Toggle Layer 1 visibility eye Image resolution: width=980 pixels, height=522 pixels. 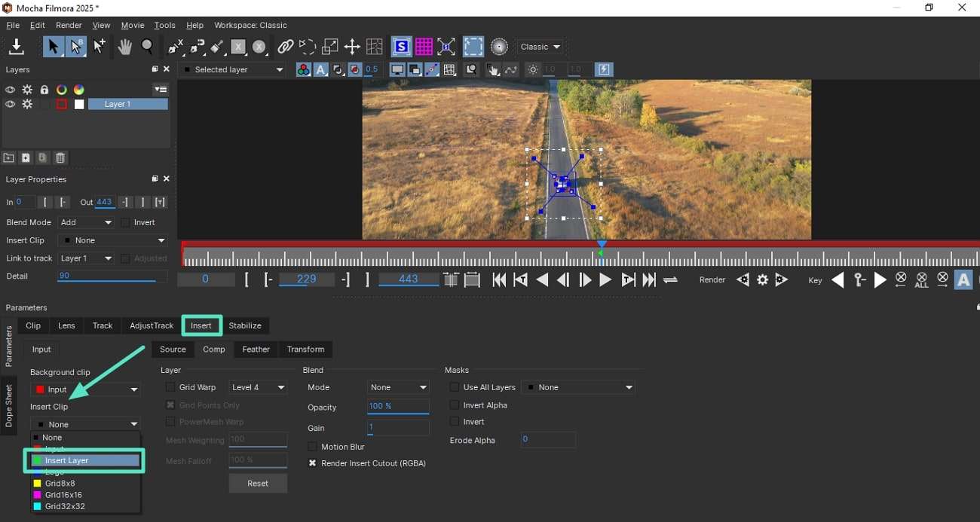[x=10, y=105]
